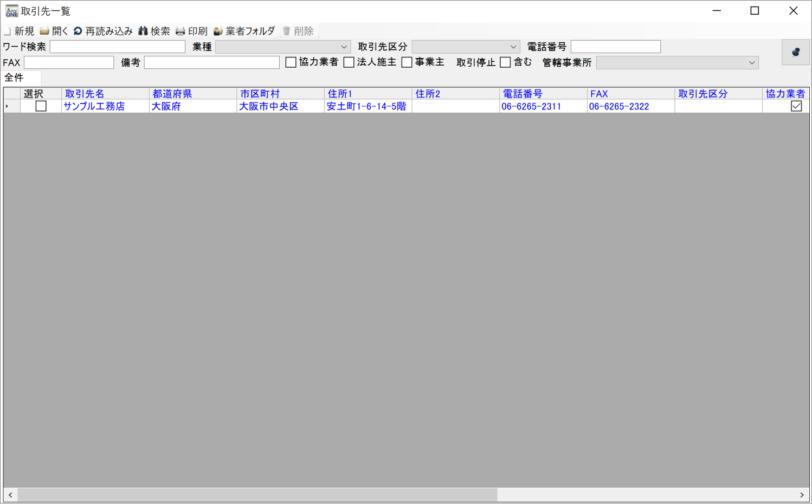
Task: Click into the ワード検索 text field
Action: point(118,47)
